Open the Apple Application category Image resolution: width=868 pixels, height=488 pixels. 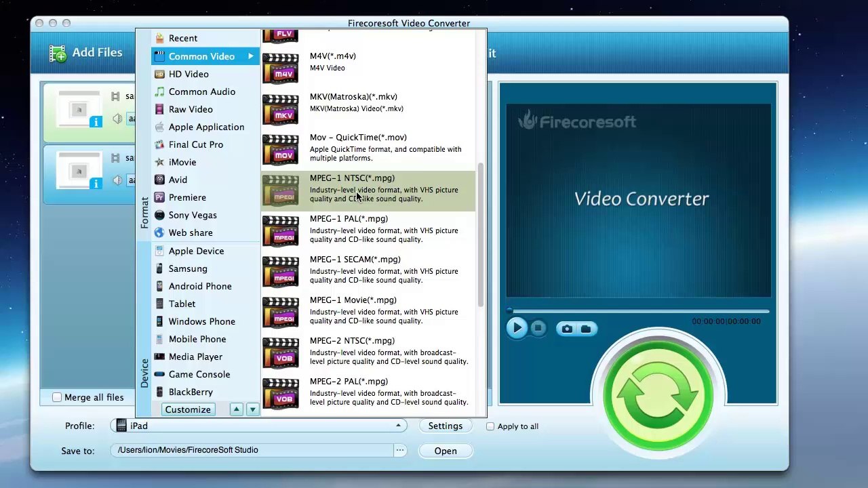pos(206,127)
